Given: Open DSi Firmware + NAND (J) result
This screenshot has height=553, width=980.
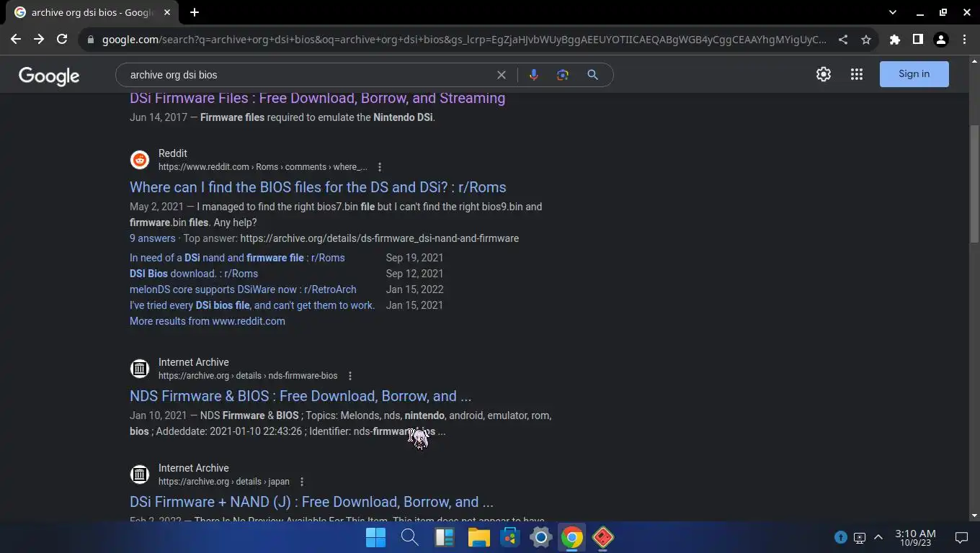Looking at the screenshot, I should pos(311,502).
